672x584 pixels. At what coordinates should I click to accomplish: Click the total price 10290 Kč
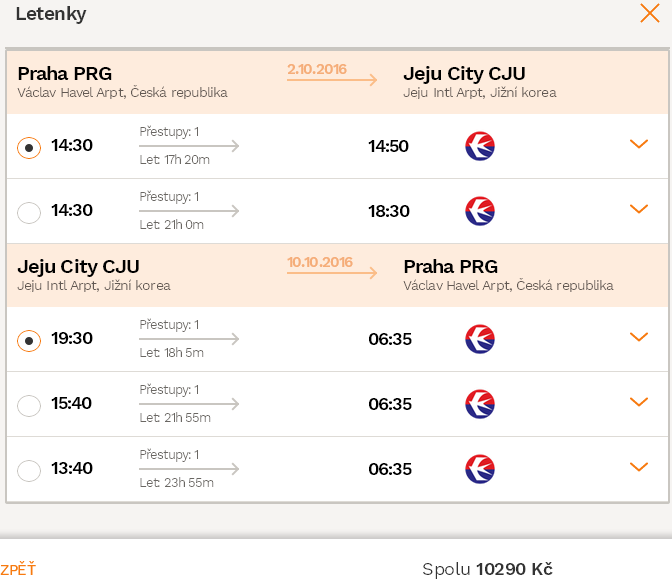click(x=514, y=569)
